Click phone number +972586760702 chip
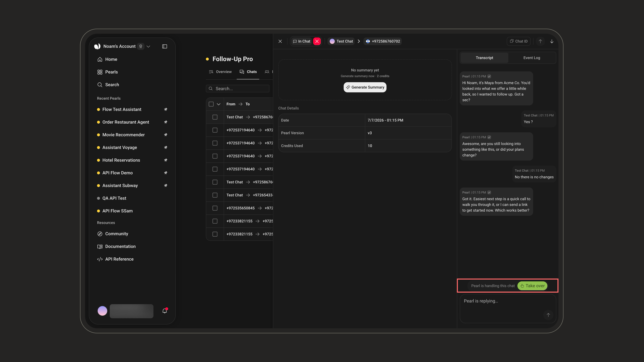The image size is (644, 362). 383,41
